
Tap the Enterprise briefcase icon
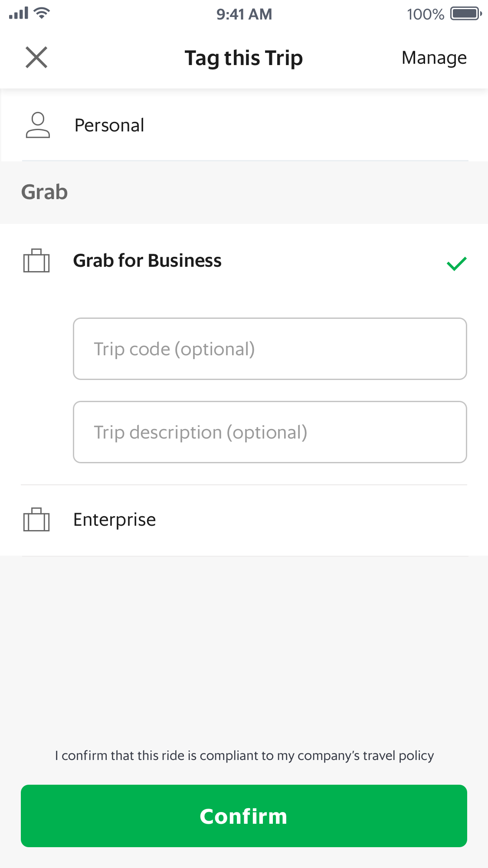pos(36,520)
